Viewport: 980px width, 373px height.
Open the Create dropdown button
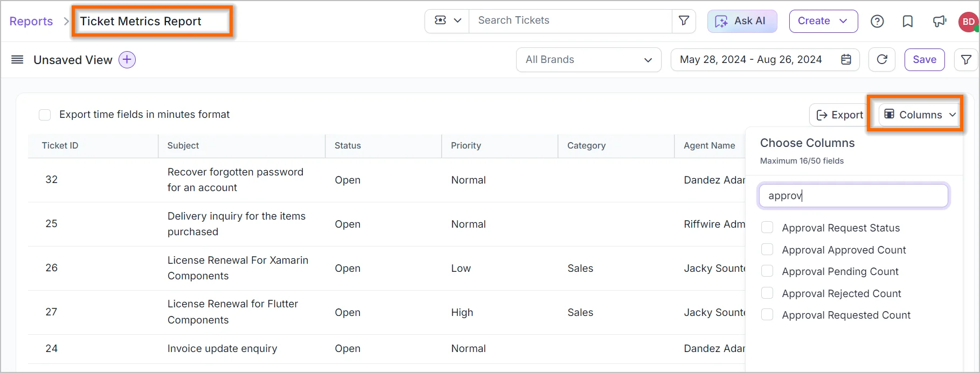pyautogui.click(x=823, y=21)
